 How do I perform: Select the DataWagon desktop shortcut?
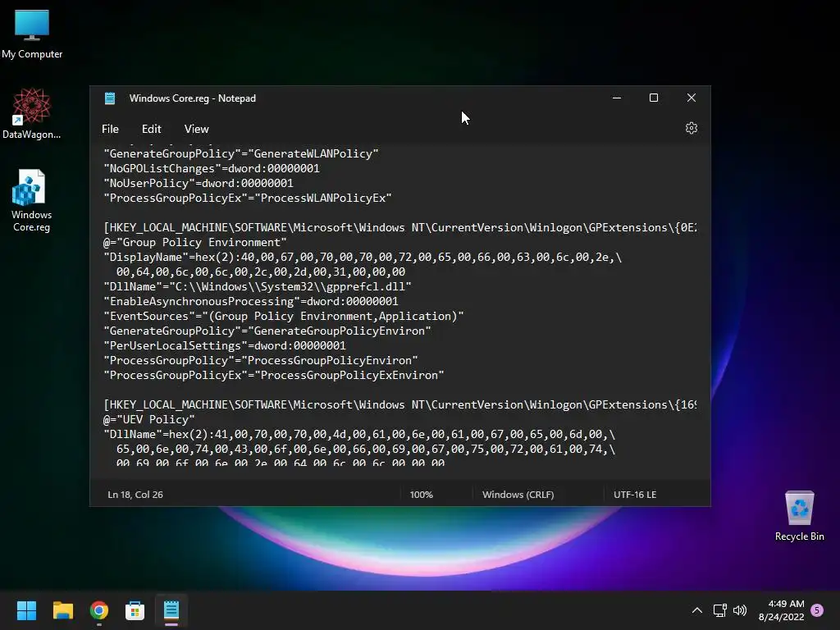pos(32,114)
